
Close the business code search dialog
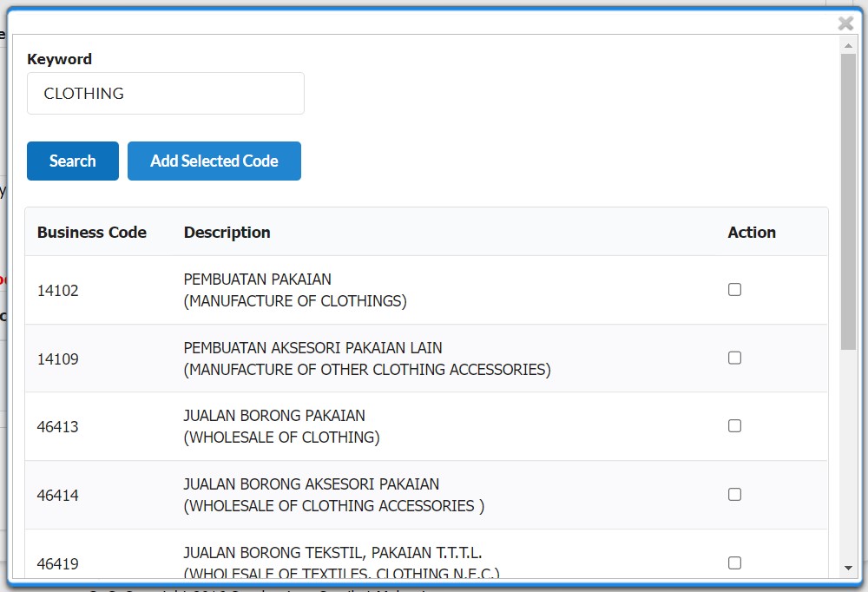[x=845, y=23]
